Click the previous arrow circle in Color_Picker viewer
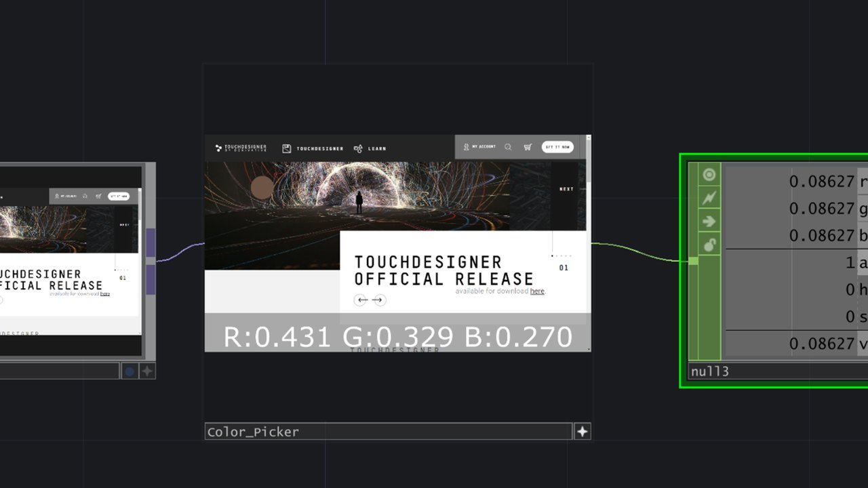 361,300
